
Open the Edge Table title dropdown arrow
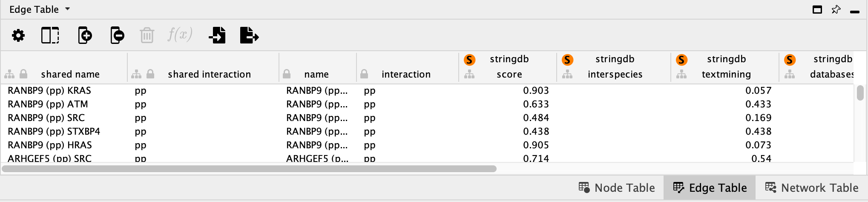click(x=67, y=9)
